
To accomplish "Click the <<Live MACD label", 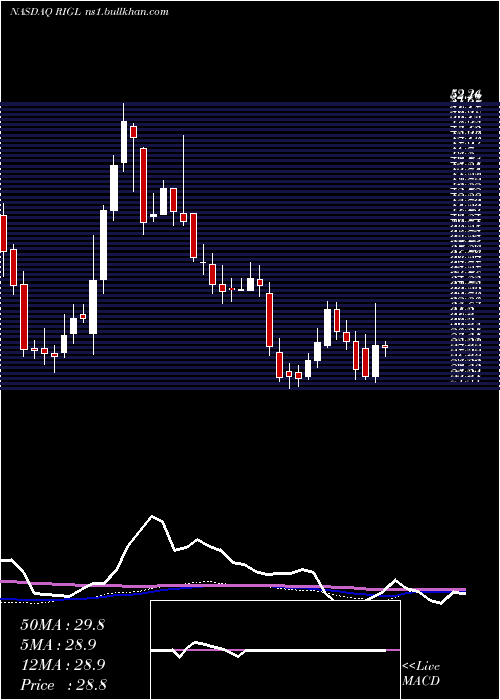I will pos(421,673).
